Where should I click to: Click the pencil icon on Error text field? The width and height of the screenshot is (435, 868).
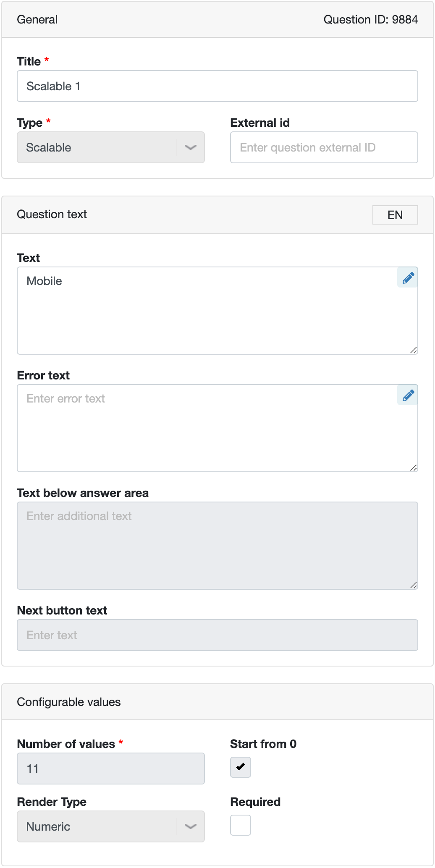point(407,395)
